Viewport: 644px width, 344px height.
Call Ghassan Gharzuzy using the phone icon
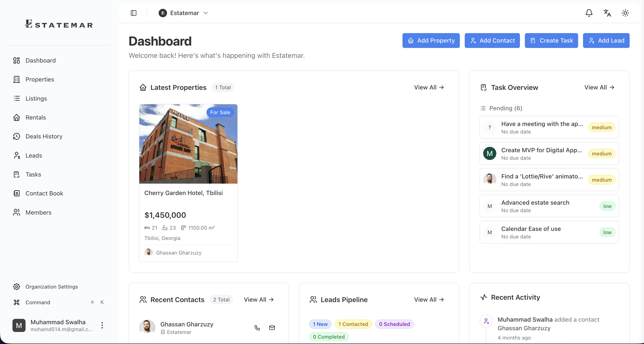click(257, 327)
